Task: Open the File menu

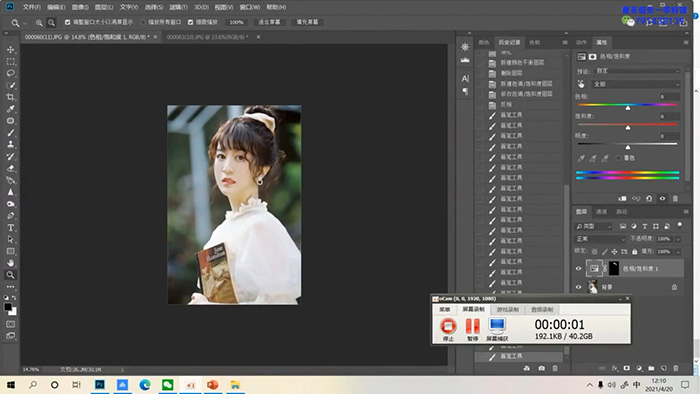Action: 31,7
